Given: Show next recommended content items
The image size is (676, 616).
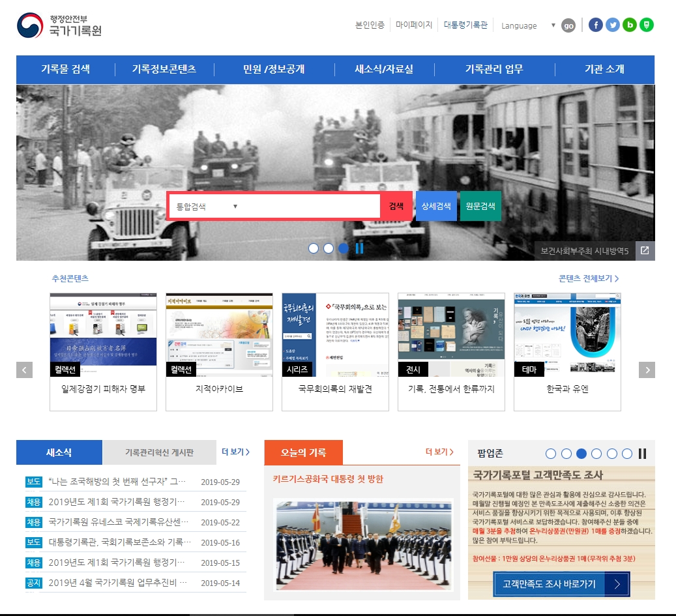Looking at the screenshot, I should [647, 370].
